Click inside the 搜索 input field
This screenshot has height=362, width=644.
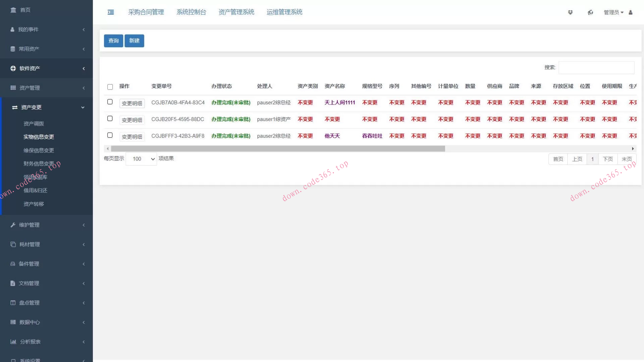click(596, 68)
